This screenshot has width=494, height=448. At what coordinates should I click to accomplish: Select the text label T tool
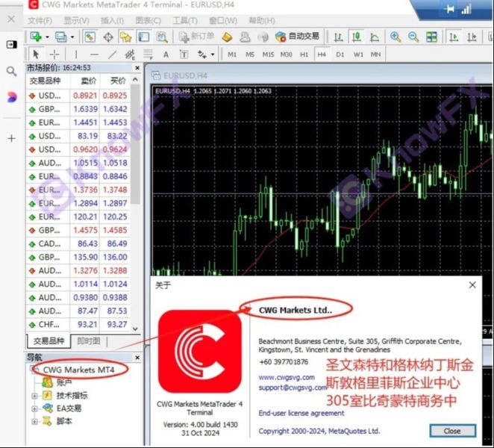coord(184,55)
